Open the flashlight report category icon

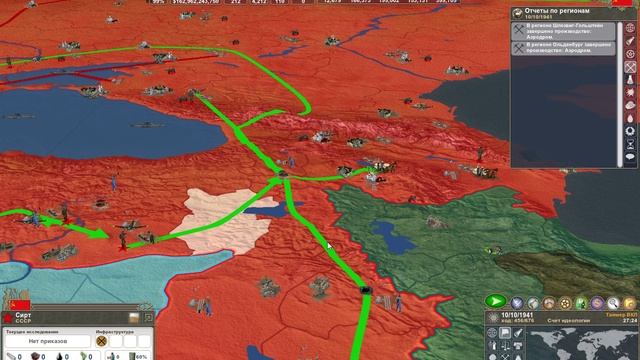click(x=630, y=41)
